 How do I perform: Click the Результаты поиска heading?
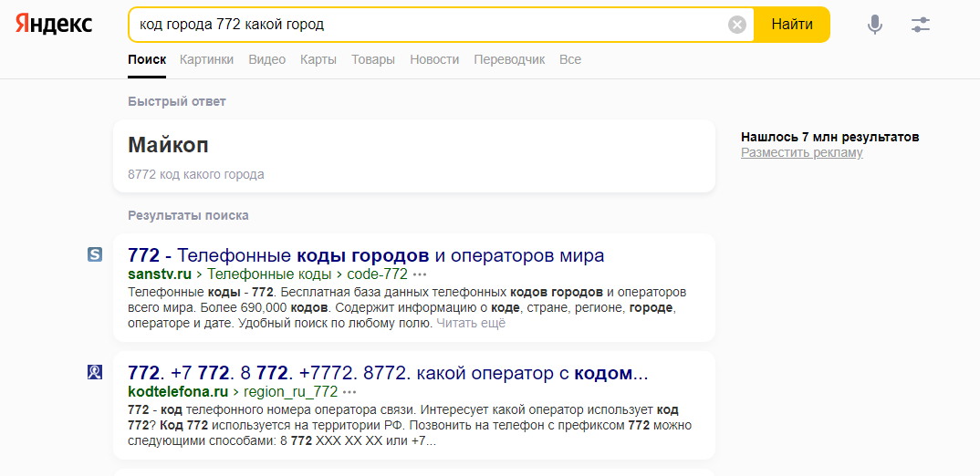[188, 215]
